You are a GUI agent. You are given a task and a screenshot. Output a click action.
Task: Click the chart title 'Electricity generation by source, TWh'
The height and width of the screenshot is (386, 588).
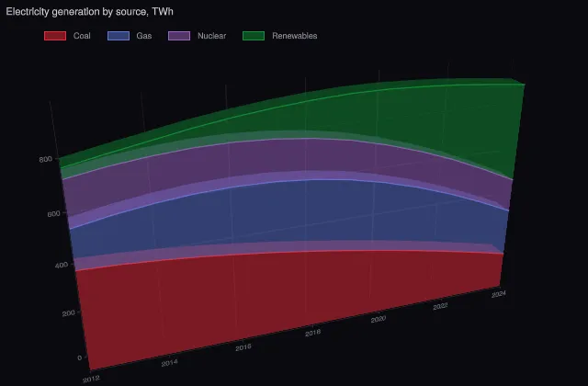coord(90,12)
